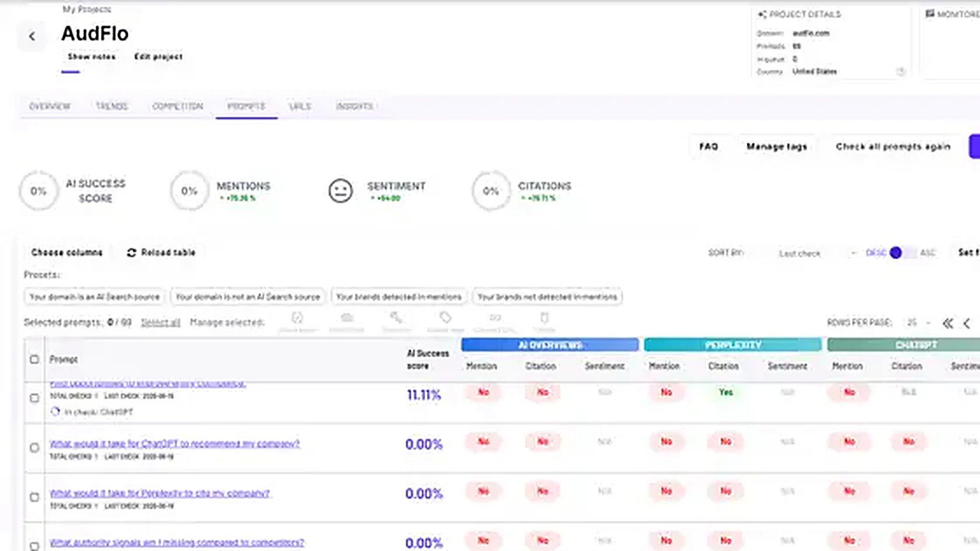Open prompt 'What would it take for ChatGPT to recommend my company?'
The width and height of the screenshot is (980, 551).
point(174,444)
